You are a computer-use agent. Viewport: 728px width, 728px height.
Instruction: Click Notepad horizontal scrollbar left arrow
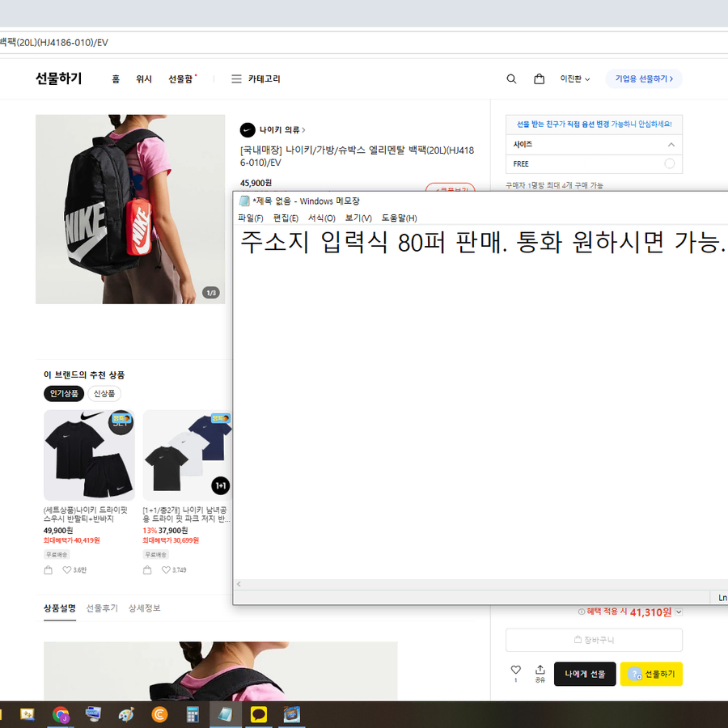[239, 584]
